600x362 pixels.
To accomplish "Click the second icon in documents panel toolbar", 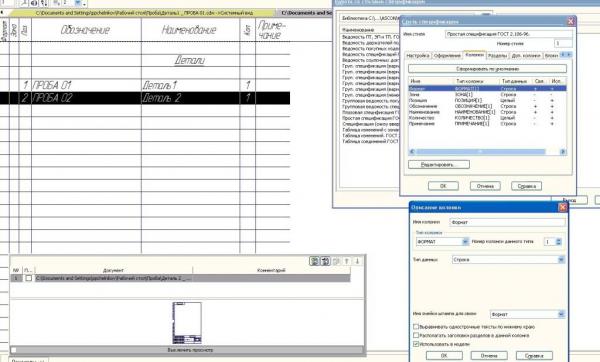I will [x=325, y=261].
